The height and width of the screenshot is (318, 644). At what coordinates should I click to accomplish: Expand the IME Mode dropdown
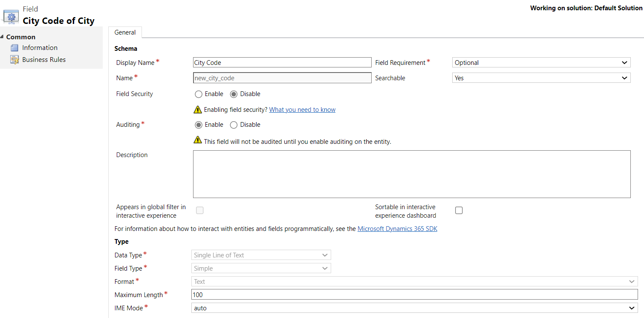point(414,308)
